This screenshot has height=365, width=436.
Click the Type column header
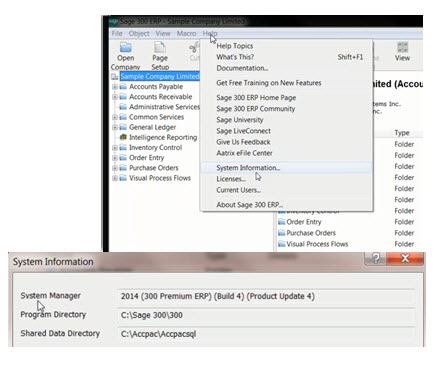(x=402, y=133)
